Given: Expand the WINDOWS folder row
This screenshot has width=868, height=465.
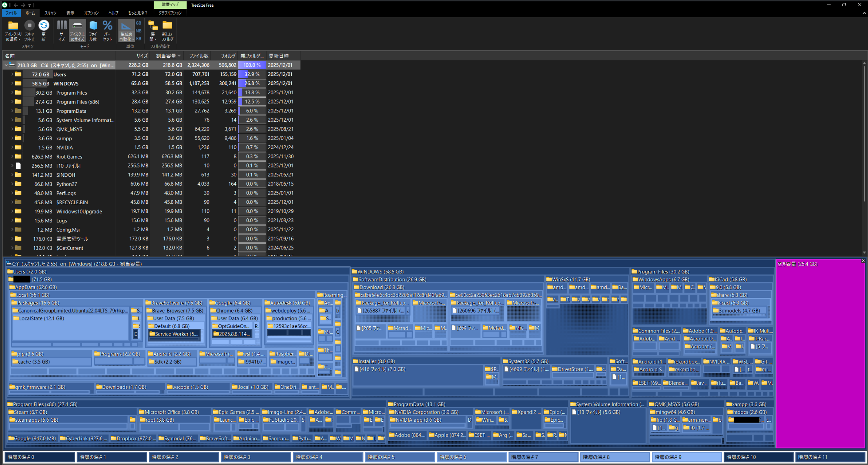Looking at the screenshot, I should 12,84.
